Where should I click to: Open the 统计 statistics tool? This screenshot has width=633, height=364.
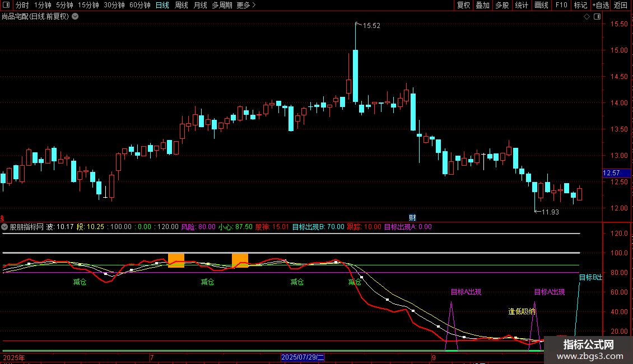pyautogui.click(x=522, y=5)
